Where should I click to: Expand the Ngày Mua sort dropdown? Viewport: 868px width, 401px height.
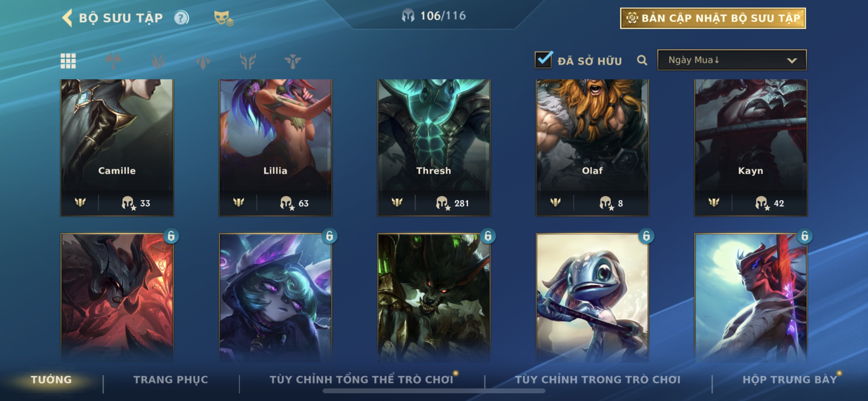(x=732, y=60)
